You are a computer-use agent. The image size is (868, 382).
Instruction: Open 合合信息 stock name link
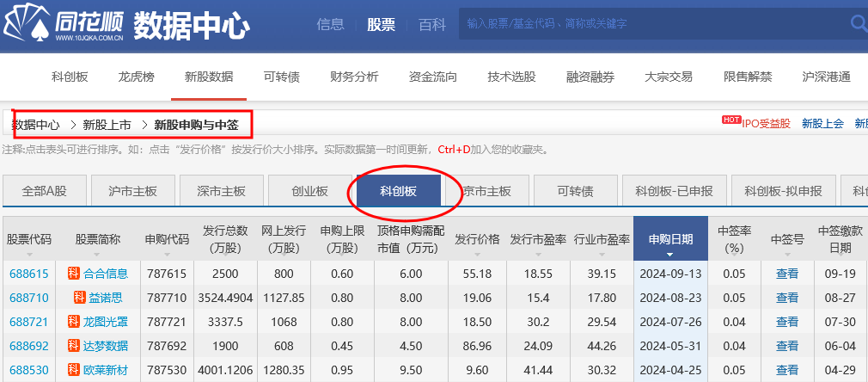(x=106, y=274)
